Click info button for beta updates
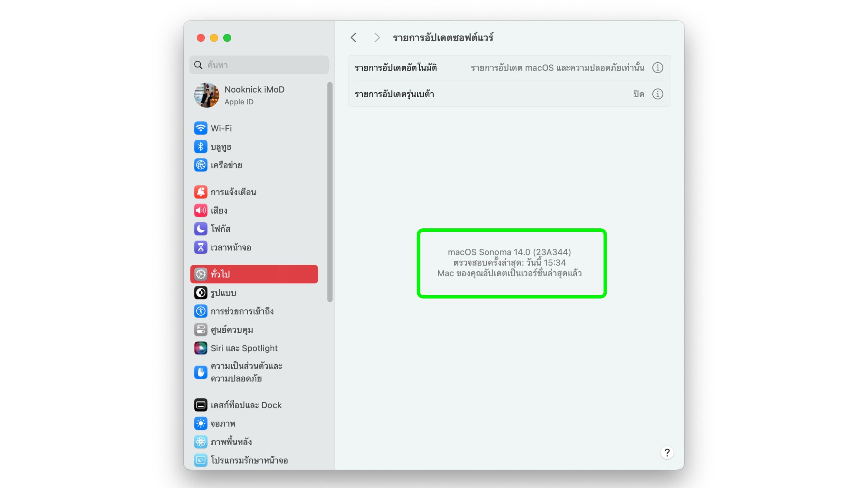The height and width of the screenshot is (488, 868). [657, 94]
